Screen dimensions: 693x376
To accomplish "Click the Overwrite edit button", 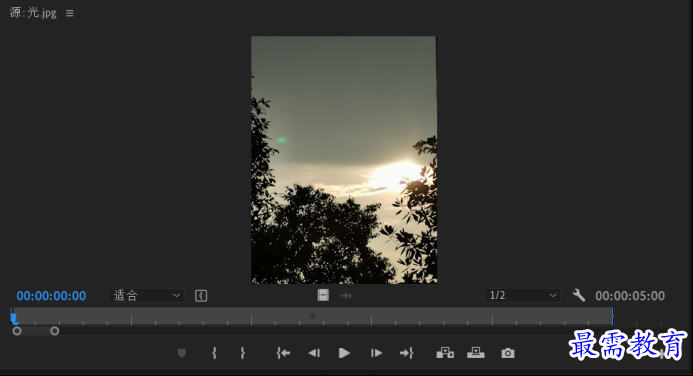I will pyautogui.click(x=476, y=353).
